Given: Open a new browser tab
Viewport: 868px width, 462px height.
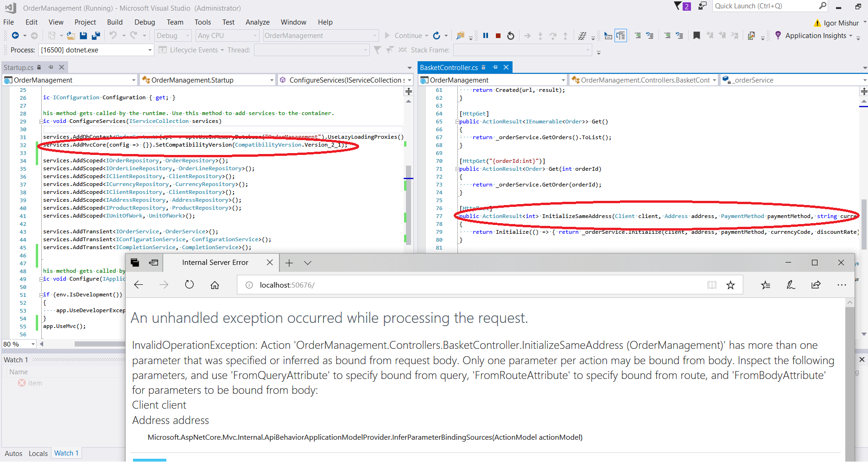Looking at the screenshot, I should 289,263.
